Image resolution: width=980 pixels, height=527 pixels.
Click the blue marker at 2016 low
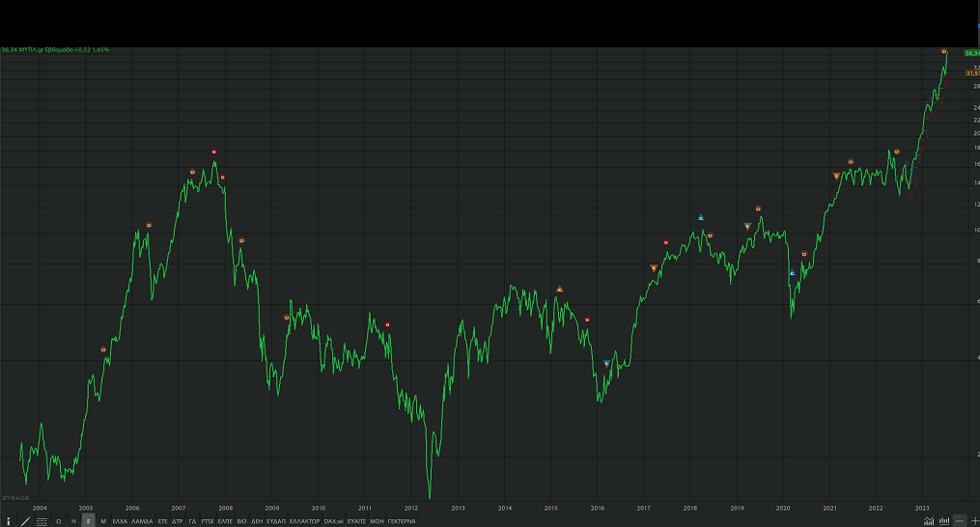(x=606, y=363)
